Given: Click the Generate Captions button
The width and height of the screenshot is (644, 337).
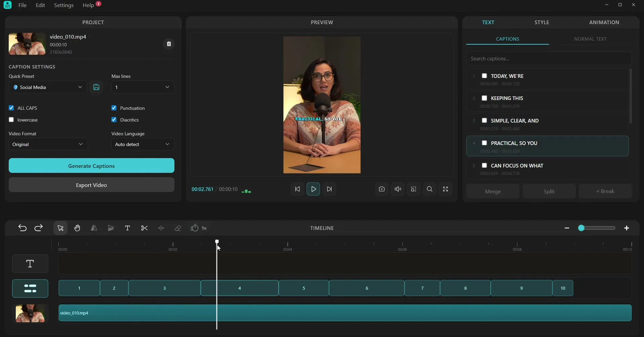Looking at the screenshot, I should click(x=92, y=166).
